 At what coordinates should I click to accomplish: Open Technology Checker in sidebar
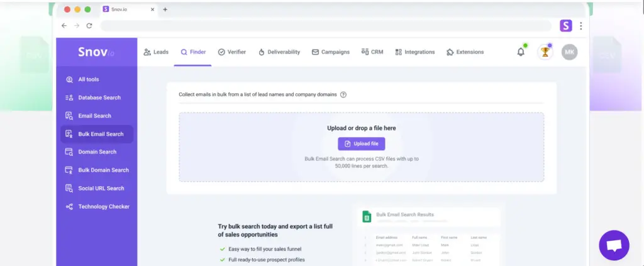(x=97, y=207)
